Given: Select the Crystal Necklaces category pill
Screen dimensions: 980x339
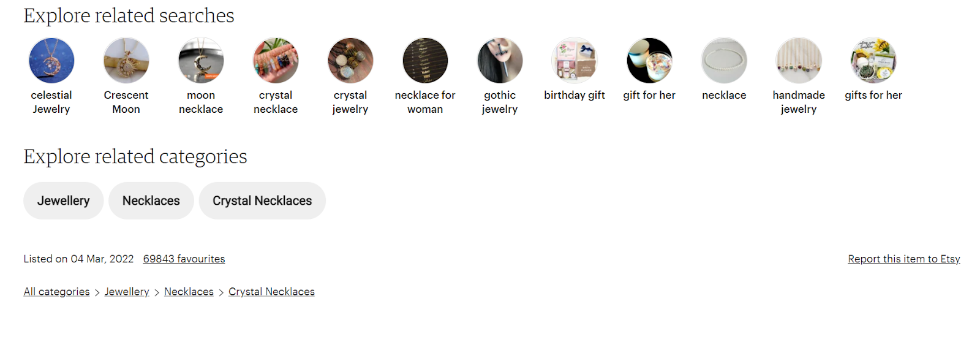Looking at the screenshot, I should pos(262,200).
